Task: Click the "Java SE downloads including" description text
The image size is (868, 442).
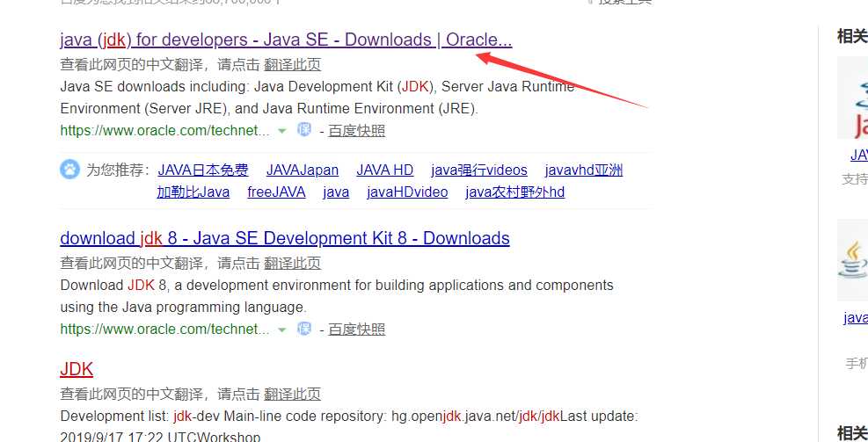Action: tap(317, 98)
